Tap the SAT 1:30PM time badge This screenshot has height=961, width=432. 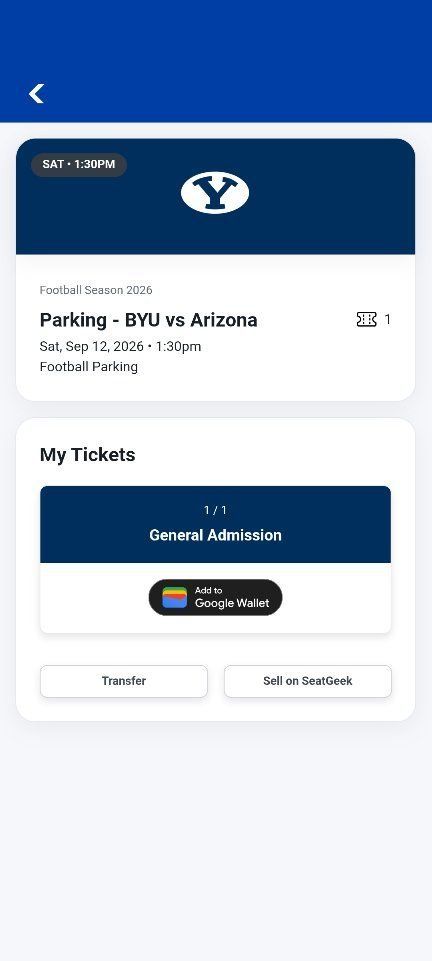[x=79, y=164]
